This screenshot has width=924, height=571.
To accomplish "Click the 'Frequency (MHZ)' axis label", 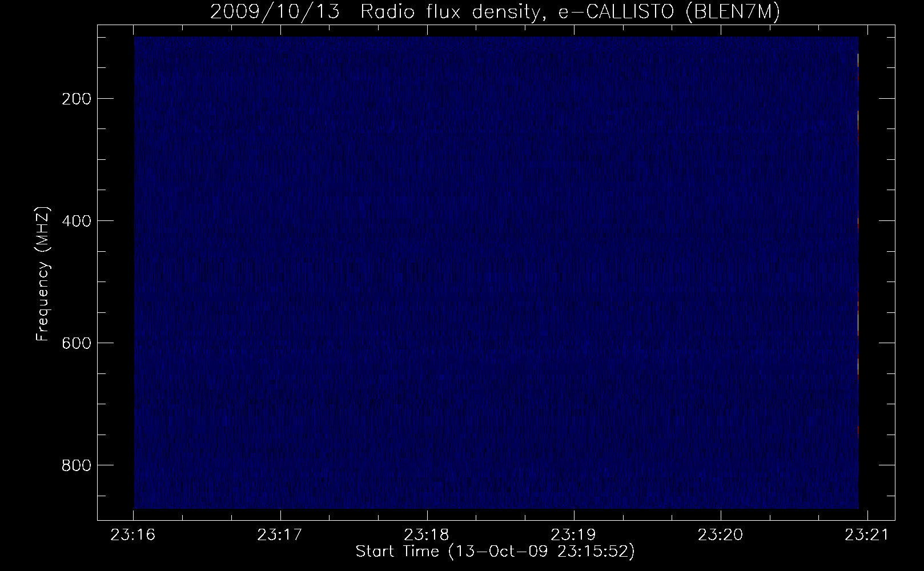I will click(x=43, y=273).
